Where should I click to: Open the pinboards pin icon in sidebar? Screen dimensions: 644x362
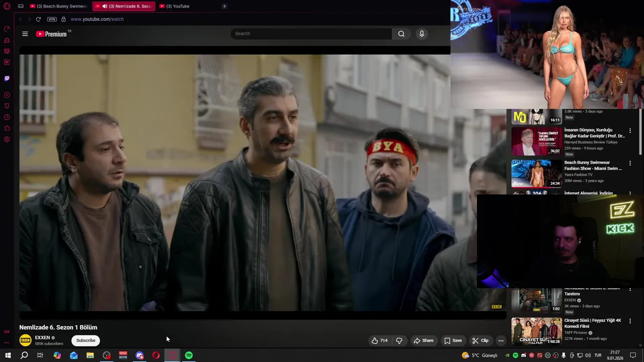click(x=7, y=106)
